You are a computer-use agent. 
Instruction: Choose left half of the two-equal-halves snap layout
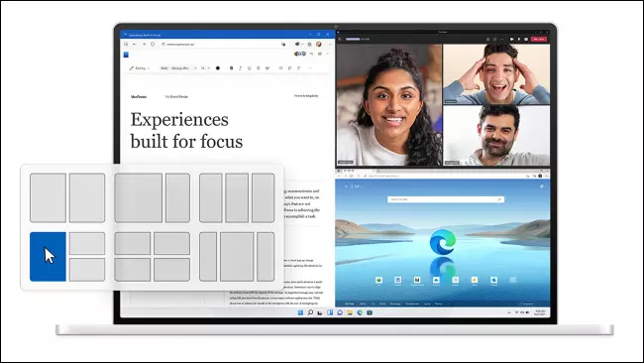48,197
